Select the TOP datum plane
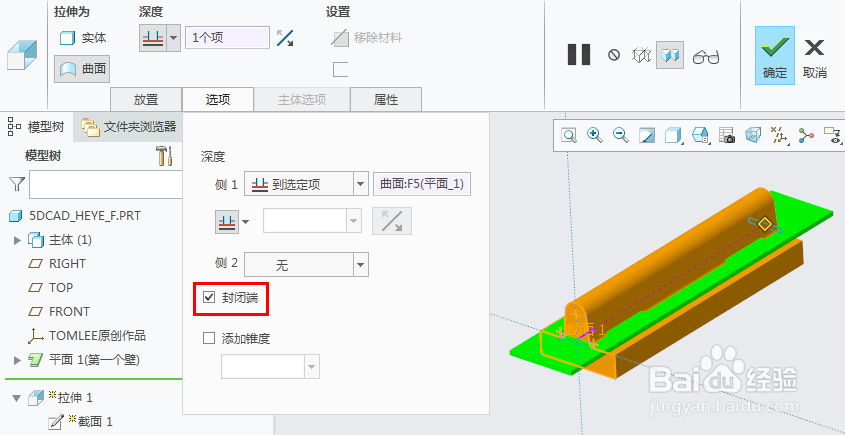Screen dimensions: 845x435 click(51, 288)
